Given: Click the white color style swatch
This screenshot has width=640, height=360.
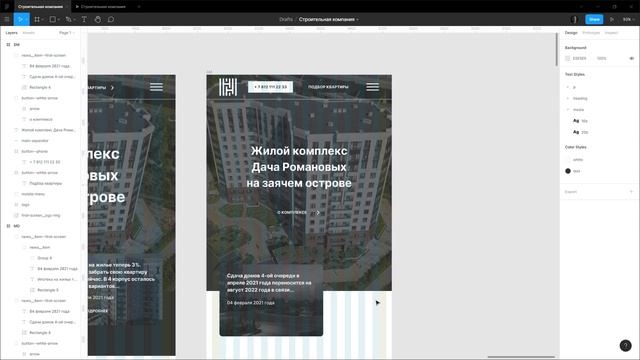Looking at the screenshot, I should point(568,160).
